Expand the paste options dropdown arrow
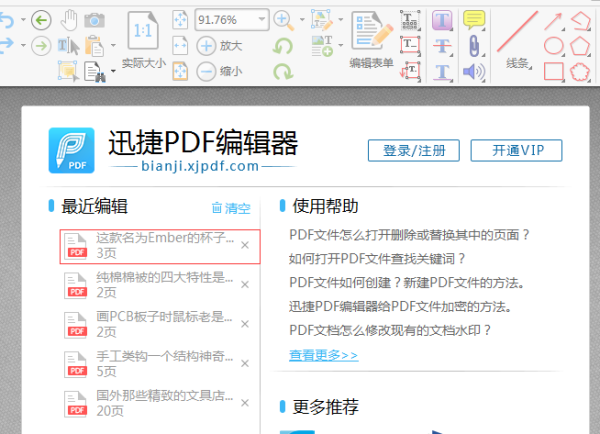Screen dimensions: 600x434 113,46
